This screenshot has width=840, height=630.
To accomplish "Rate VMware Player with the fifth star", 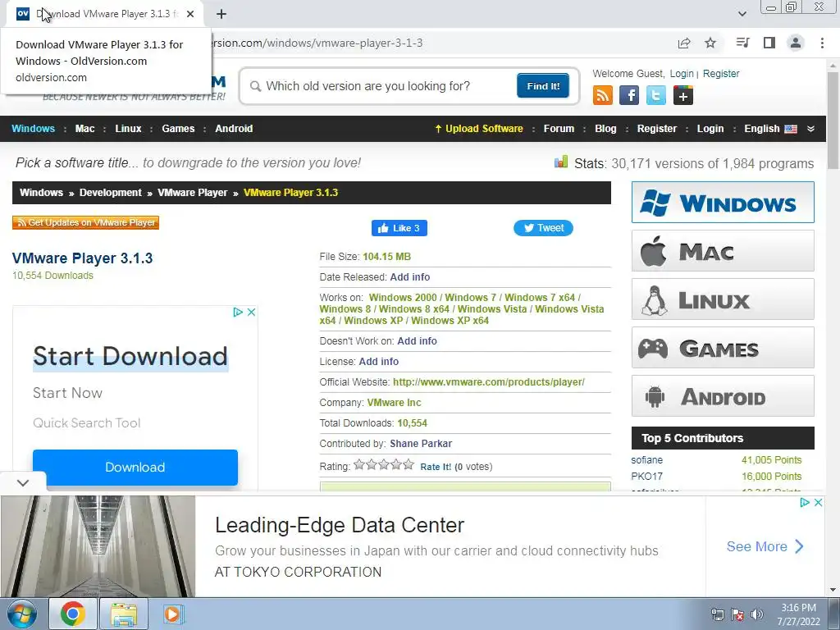I will coord(409,464).
